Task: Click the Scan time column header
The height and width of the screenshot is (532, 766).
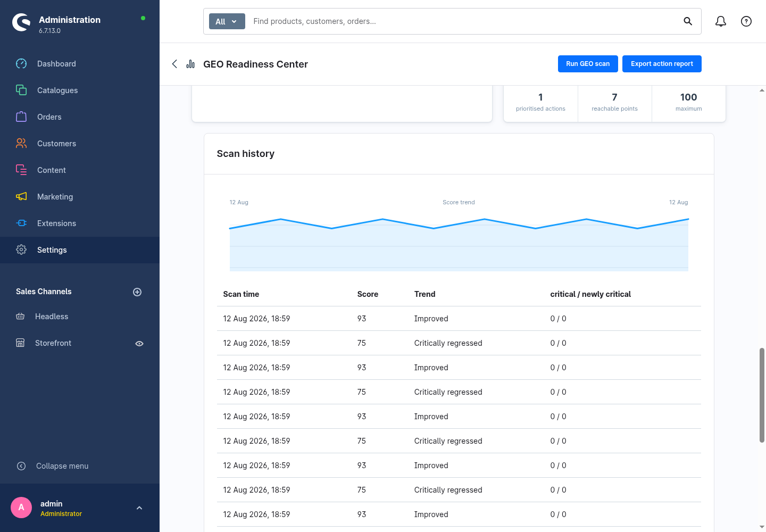Action: click(241, 294)
